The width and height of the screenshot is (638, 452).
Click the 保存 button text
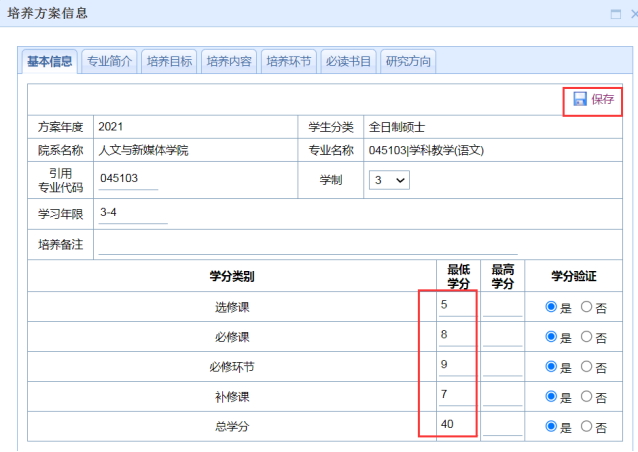point(603,99)
